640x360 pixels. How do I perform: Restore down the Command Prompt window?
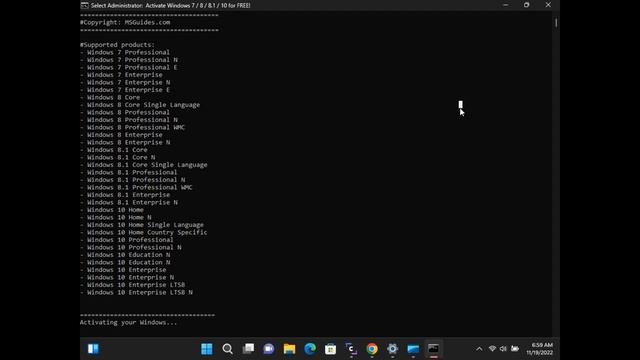527,5
